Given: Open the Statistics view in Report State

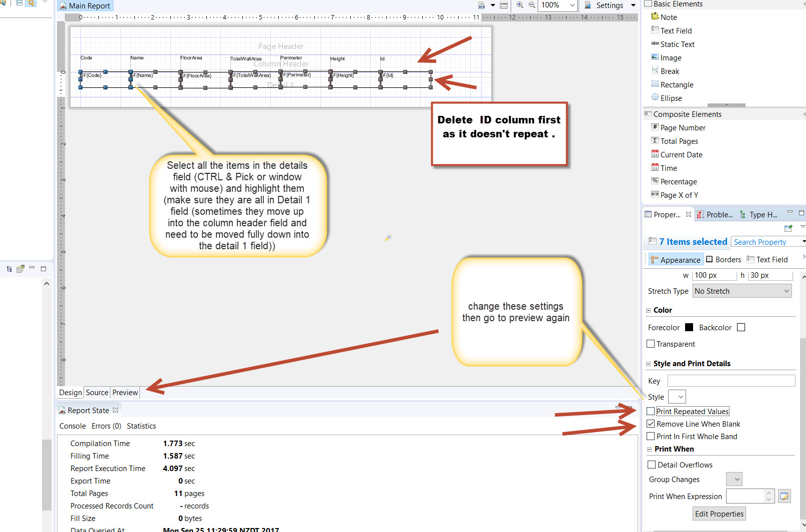Looking at the screenshot, I should click(141, 426).
